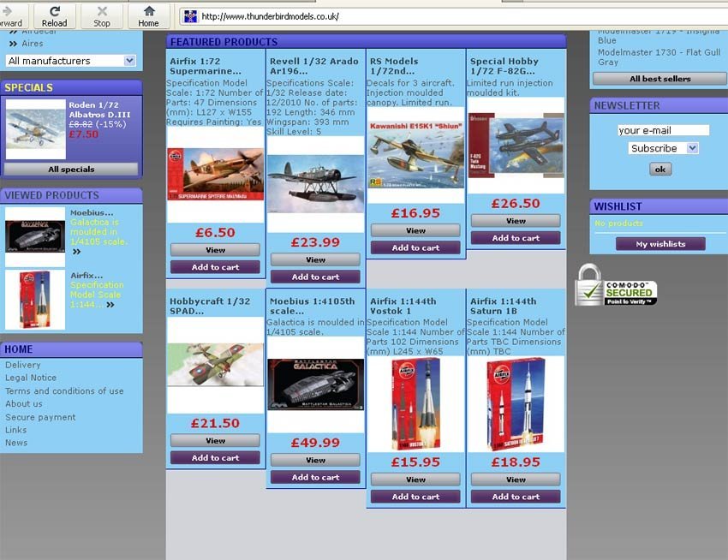728x560 pixels.
Task: Open the Aires manufacturer link
Action: [32, 43]
